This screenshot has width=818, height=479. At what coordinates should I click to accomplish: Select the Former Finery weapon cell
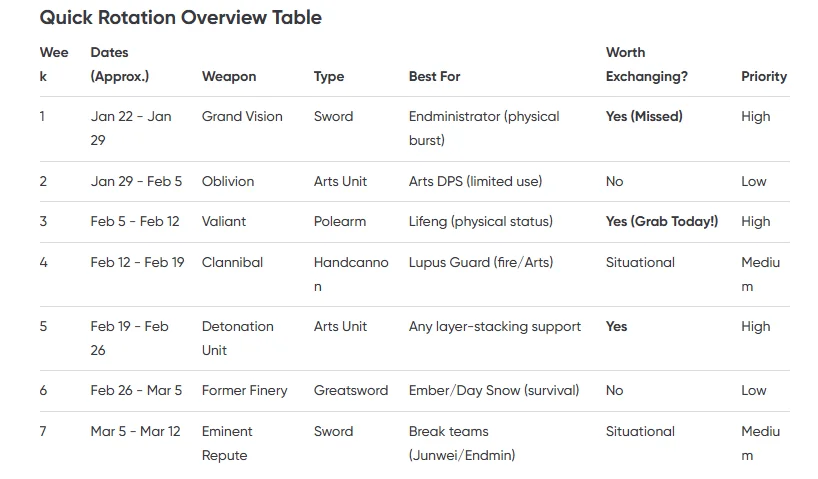point(244,390)
